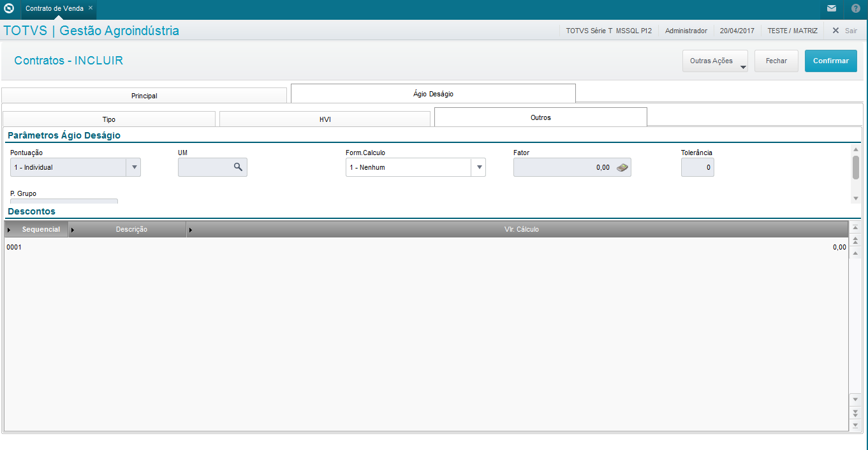Select the Outros sub-tab
This screenshot has width=868, height=450.
(541, 117)
